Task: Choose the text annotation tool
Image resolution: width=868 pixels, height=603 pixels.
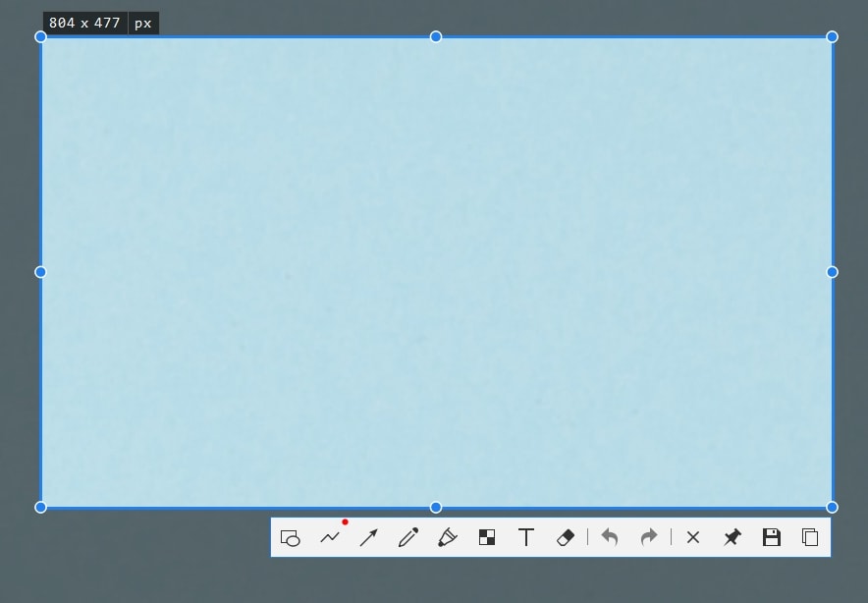Action: 526,537
